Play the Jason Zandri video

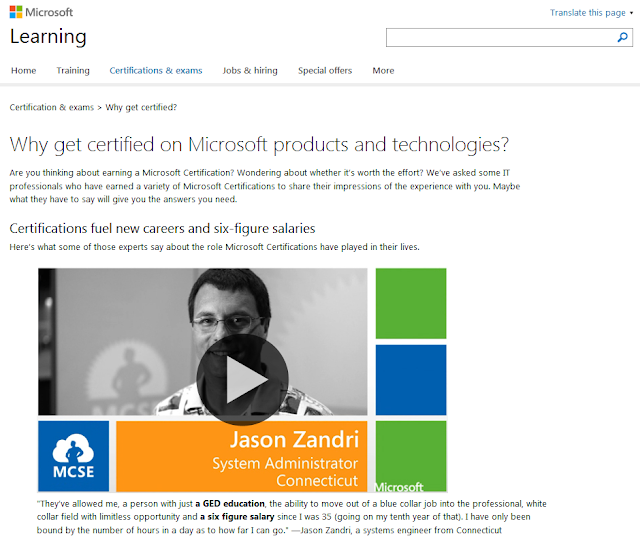tap(242, 380)
